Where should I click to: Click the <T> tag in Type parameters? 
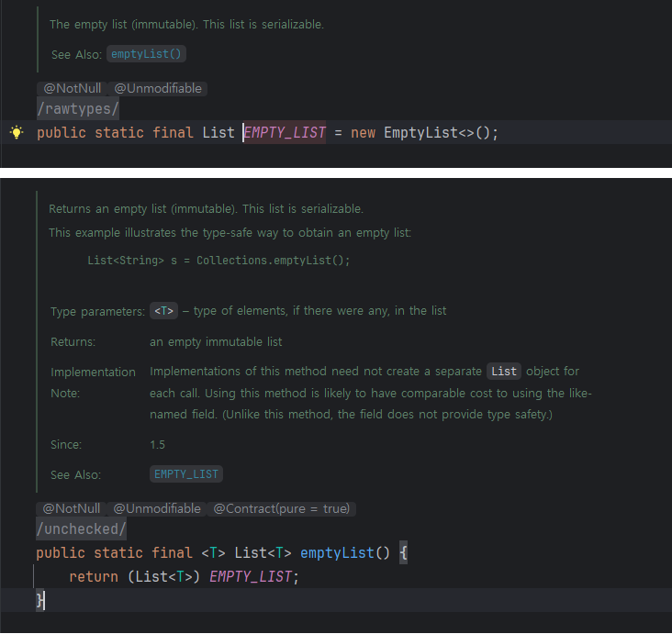pos(163,311)
